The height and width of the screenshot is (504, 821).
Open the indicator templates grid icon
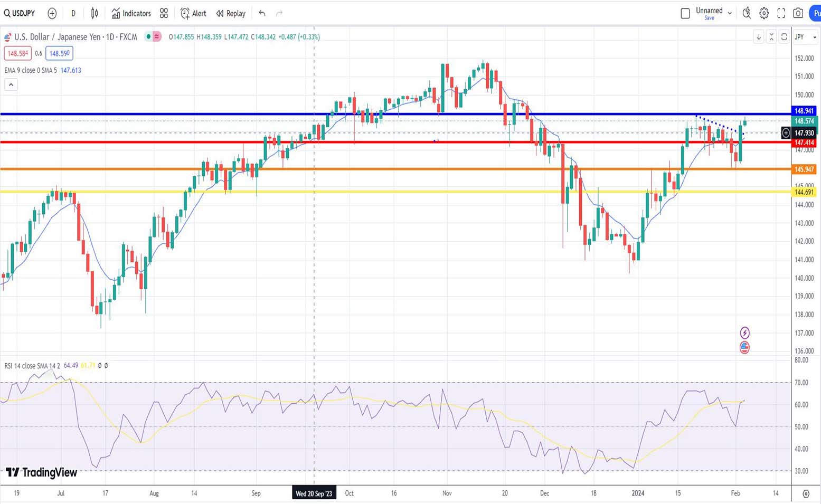pyautogui.click(x=164, y=13)
